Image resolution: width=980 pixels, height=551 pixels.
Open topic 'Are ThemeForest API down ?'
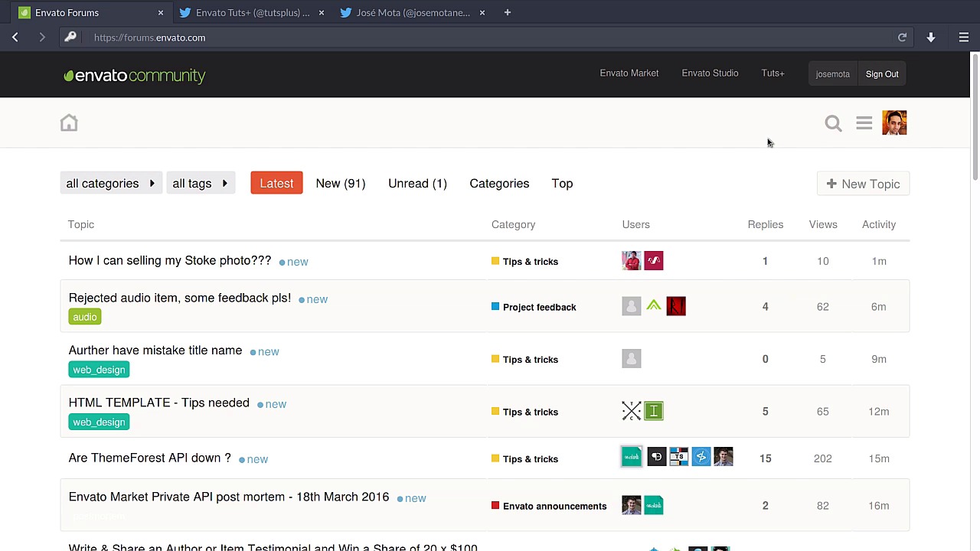[x=150, y=458]
